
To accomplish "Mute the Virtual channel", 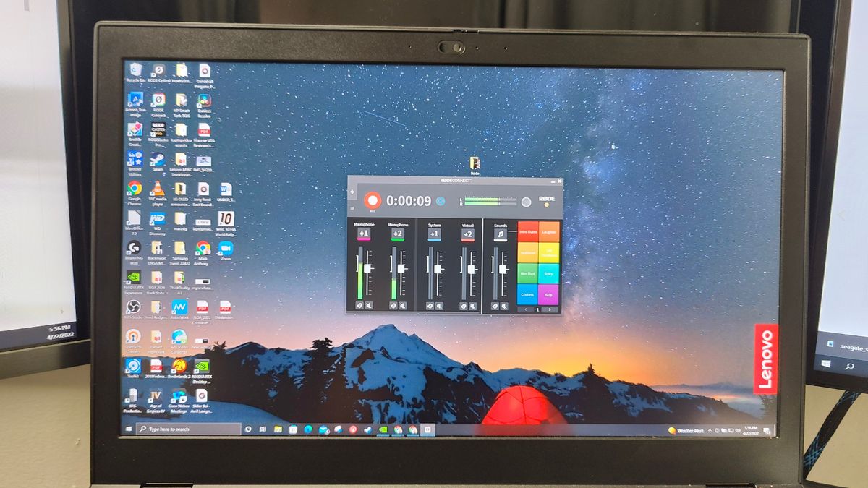I will click(x=472, y=307).
